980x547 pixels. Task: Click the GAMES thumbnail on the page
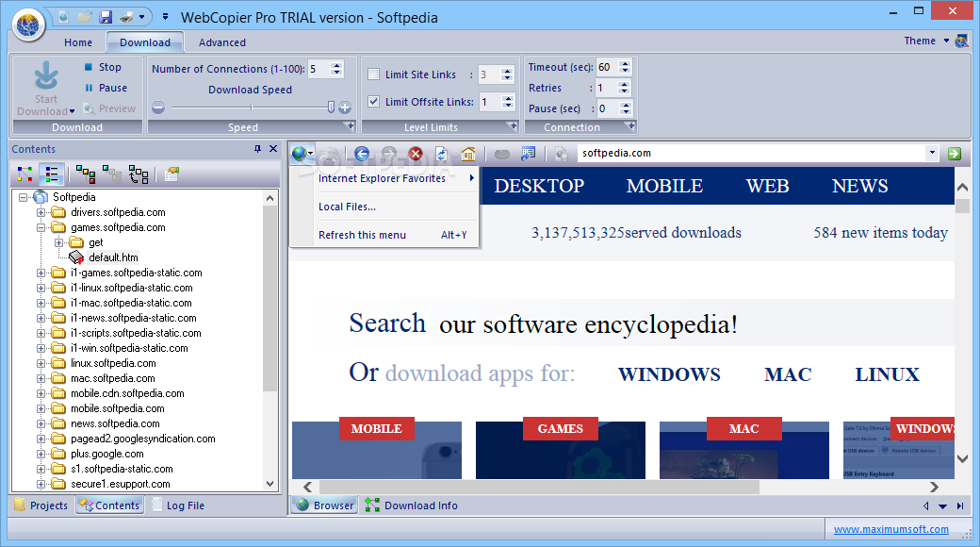point(560,449)
